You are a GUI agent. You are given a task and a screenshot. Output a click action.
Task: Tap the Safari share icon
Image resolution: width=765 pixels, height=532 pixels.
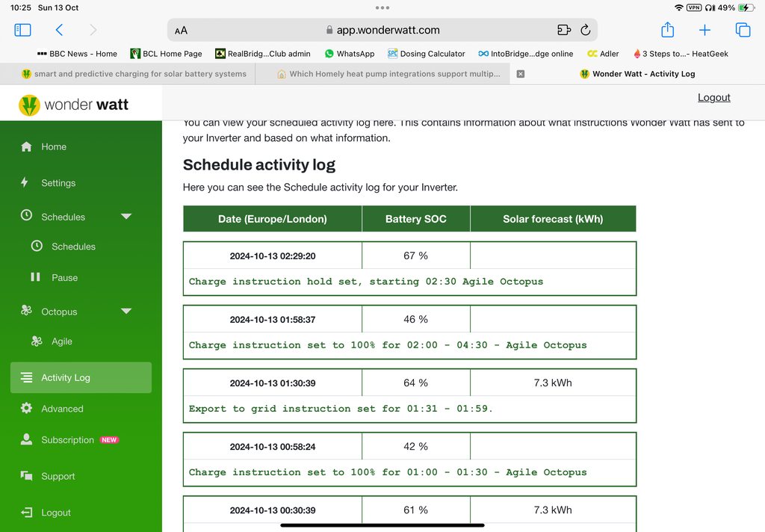coord(667,30)
